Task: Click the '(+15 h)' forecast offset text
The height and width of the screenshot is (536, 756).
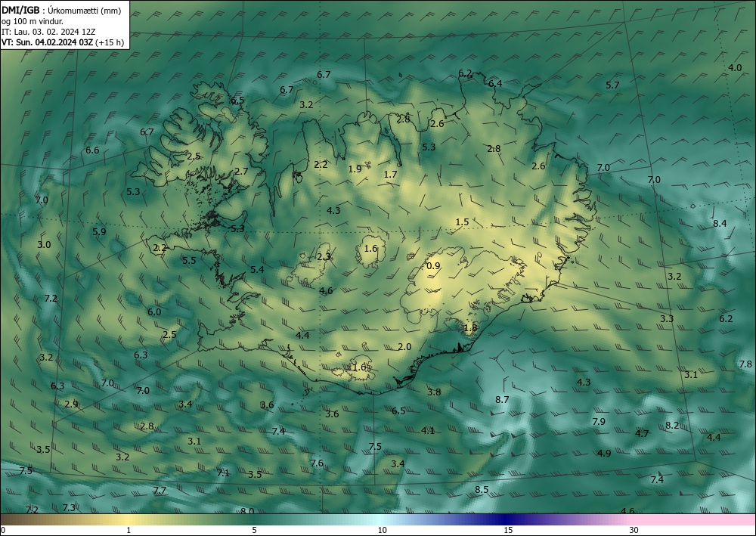Action: 110,42
